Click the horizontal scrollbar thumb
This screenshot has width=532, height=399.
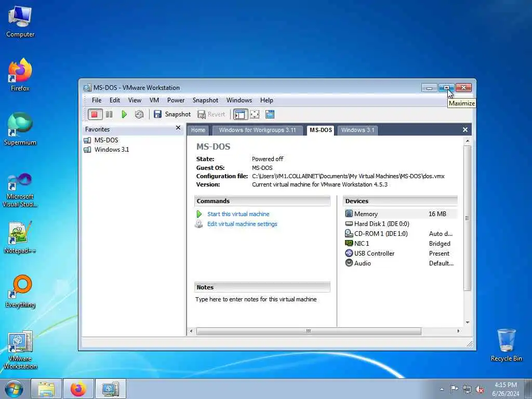(309, 331)
